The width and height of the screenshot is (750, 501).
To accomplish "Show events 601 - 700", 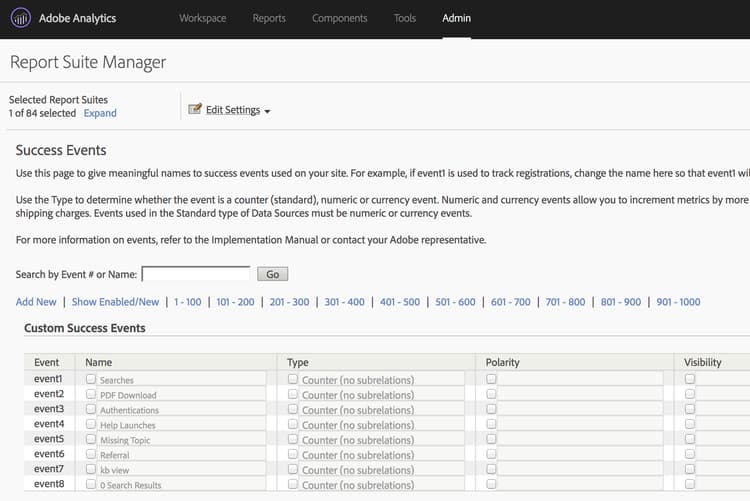I will click(x=510, y=302).
